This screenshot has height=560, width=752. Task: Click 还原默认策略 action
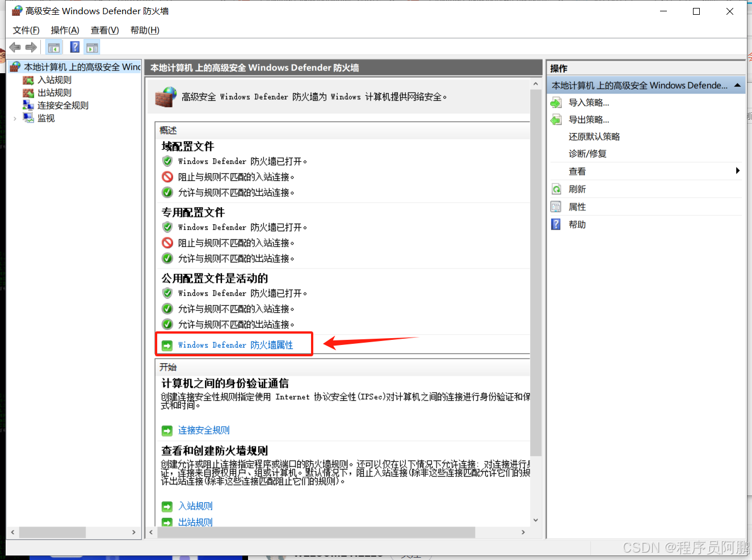pyautogui.click(x=594, y=137)
